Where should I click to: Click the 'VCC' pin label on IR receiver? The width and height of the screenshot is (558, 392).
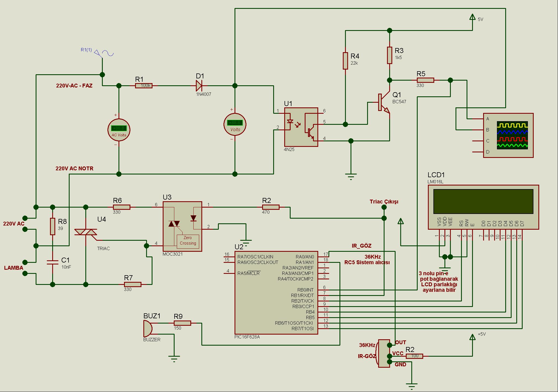click(x=398, y=353)
